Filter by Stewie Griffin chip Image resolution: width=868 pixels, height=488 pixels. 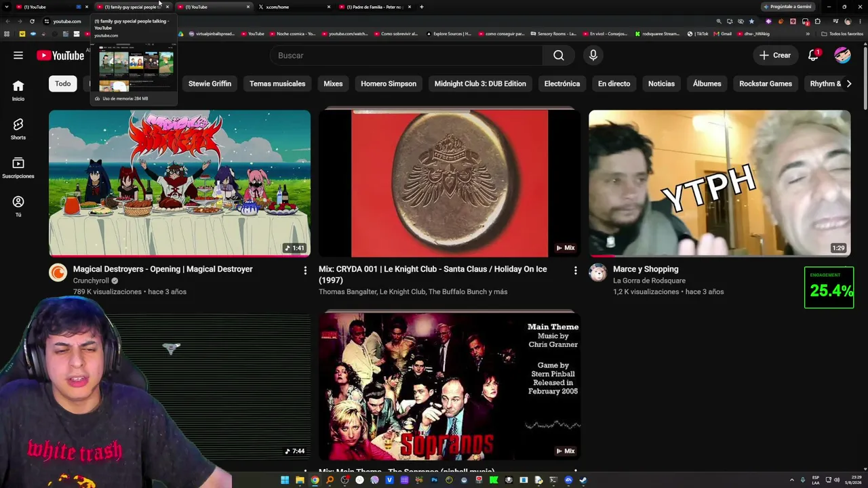pyautogui.click(x=210, y=83)
